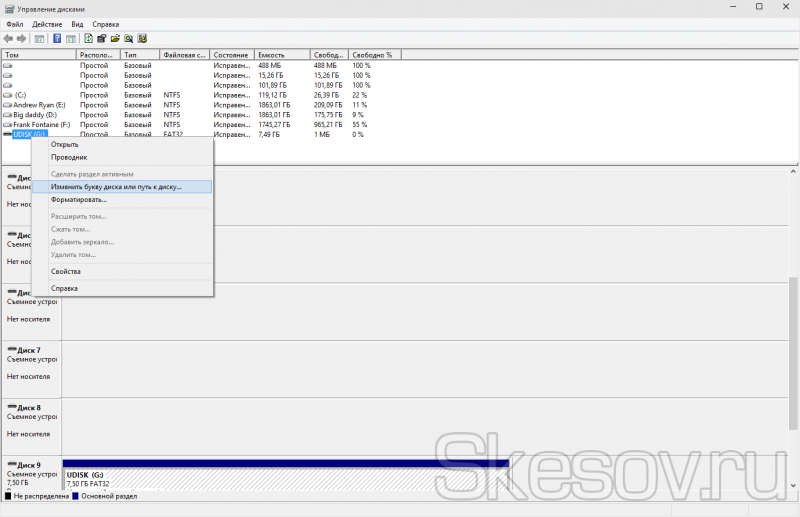Image resolution: width=800 pixels, height=517 pixels.
Task: Open the Вид menu
Action: point(77,24)
